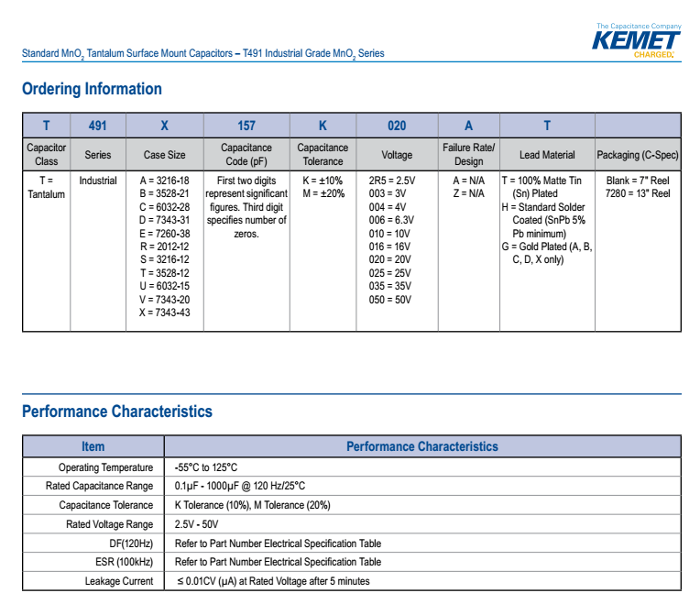Viewport: 700px width, 615px height.
Task: Select the Rated Voltage Range value 2.5V - 50V
Action: pyautogui.click(x=196, y=524)
